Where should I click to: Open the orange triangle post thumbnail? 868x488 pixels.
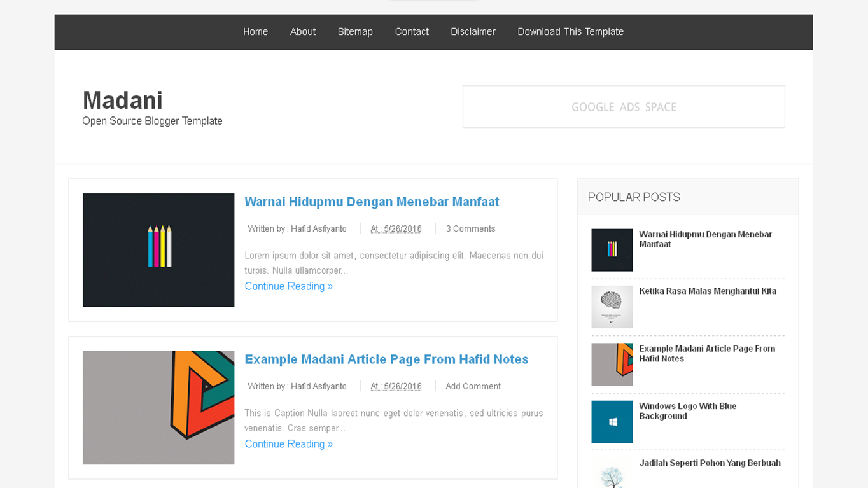(158, 408)
